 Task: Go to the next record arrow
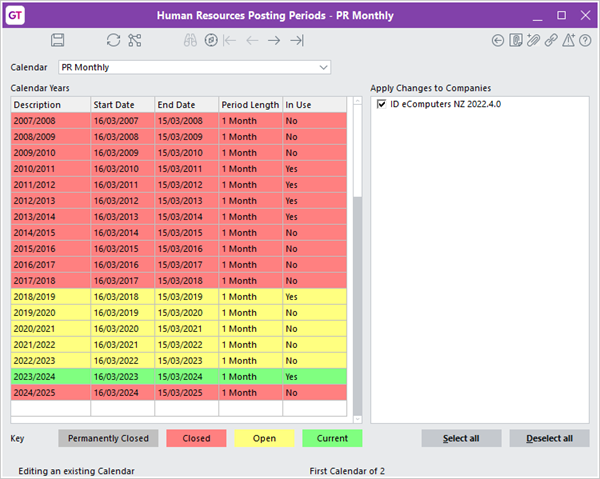point(274,40)
